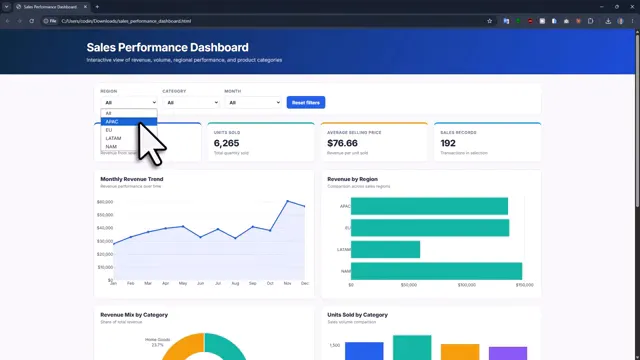Screen dimensions: 640x360
Task: Click the orange fox extension icon
Action: click(578, 21)
